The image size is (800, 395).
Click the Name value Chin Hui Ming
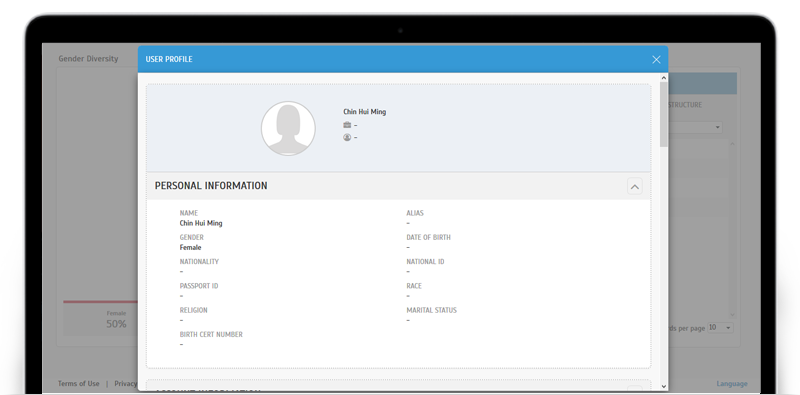201,224
